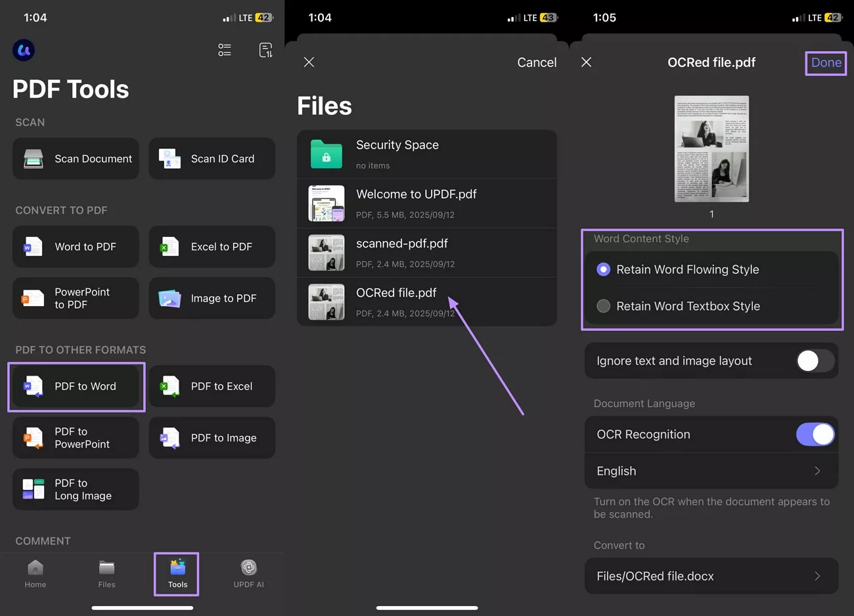Close the OCRed file.pdf conversion screen
854x616 pixels.
click(x=587, y=62)
